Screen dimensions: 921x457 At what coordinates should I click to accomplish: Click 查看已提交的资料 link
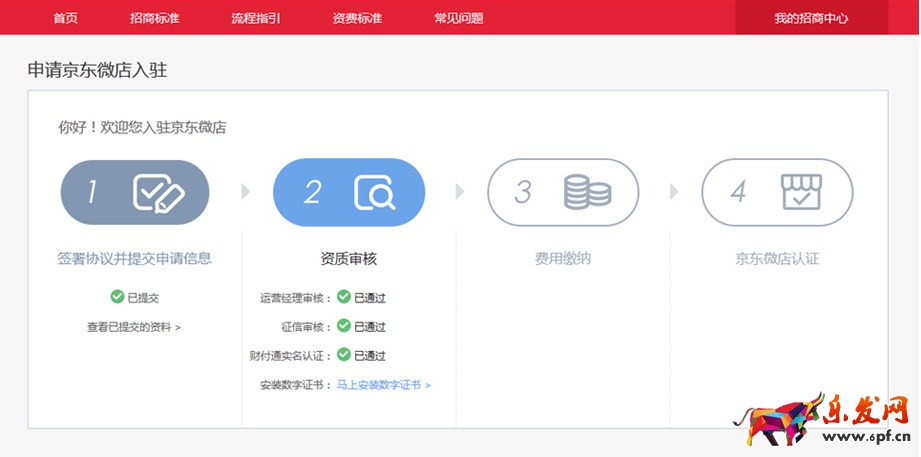click(x=134, y=326)
